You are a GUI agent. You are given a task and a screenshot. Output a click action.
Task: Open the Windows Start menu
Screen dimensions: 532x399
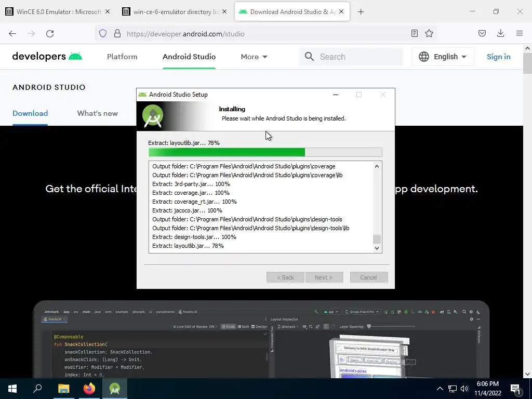click(12, 389)
